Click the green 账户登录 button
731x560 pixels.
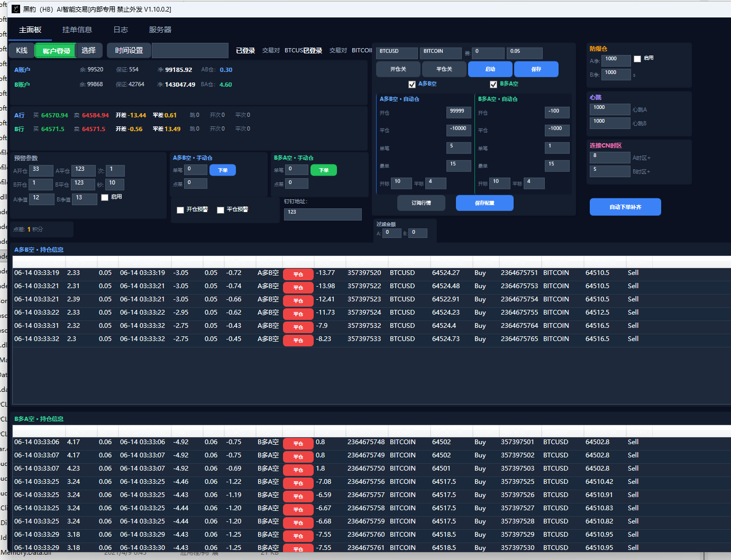pos(56,51)
